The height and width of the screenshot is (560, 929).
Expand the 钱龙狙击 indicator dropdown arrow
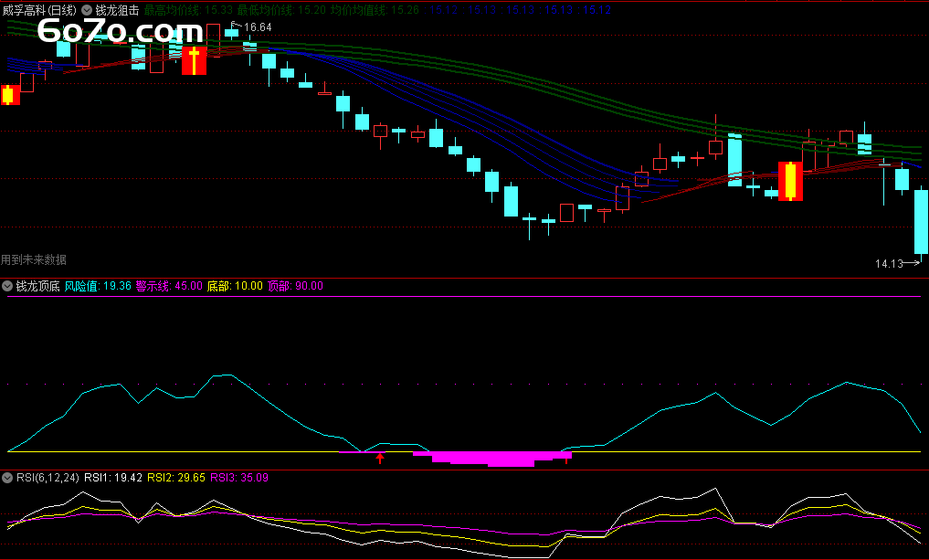(x=87, y=10)
